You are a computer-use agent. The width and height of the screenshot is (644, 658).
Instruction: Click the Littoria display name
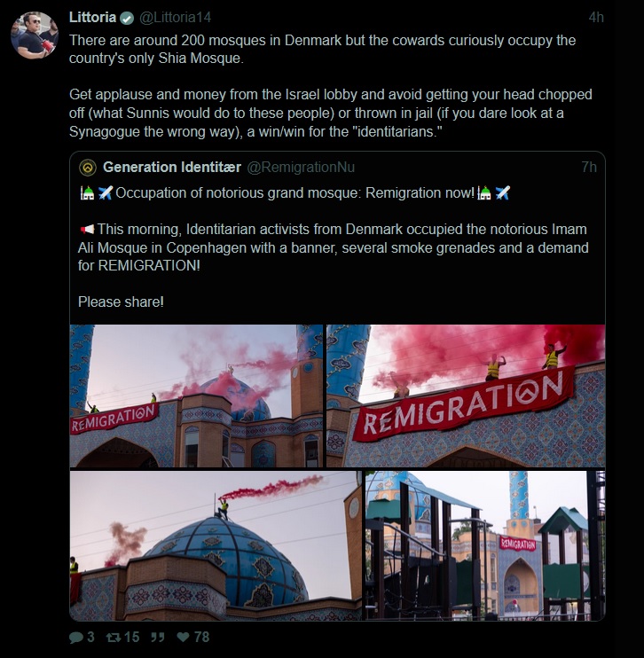(x=92, y=18)
